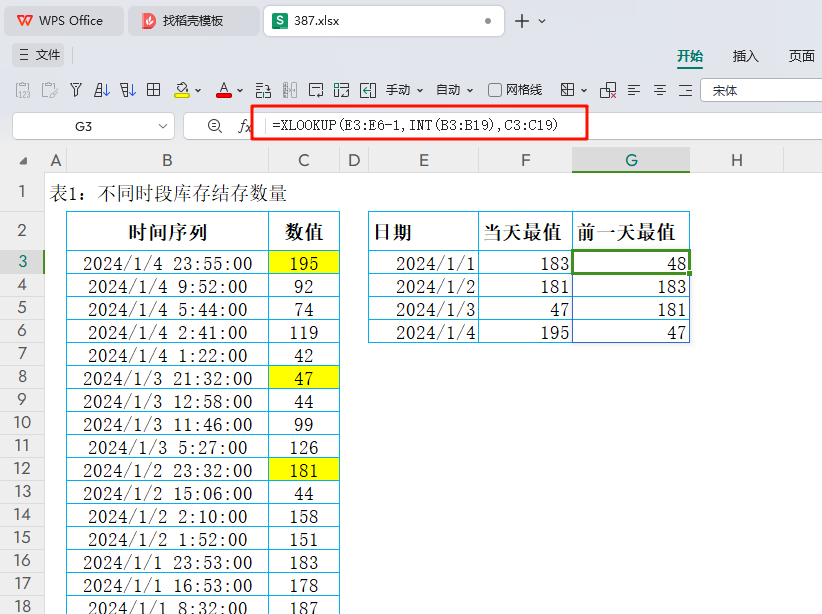Screen dimensions: 822x614
Task: Click the descending sort icon
Action: [x=128, y=90]
